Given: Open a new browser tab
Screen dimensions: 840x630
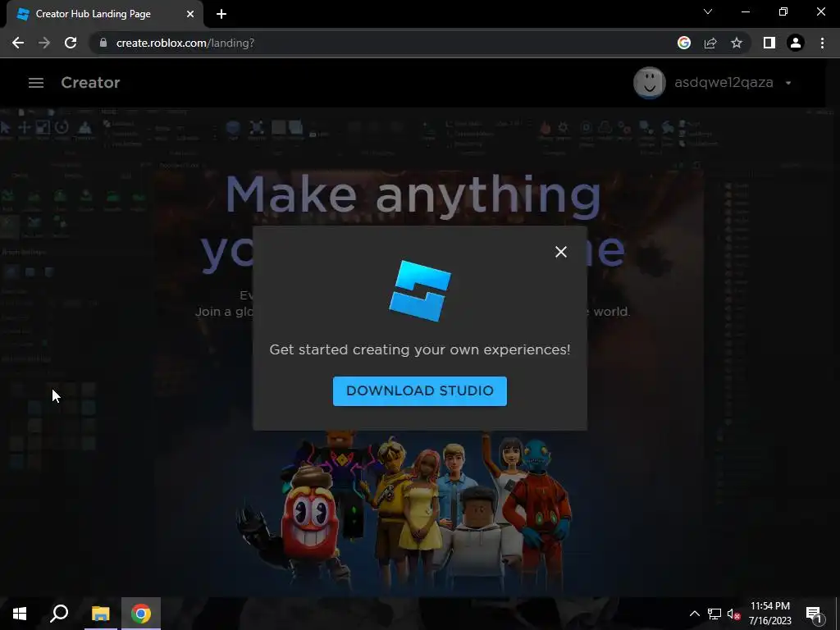Looking at the screenshot, I should click(x=221, y=14).
